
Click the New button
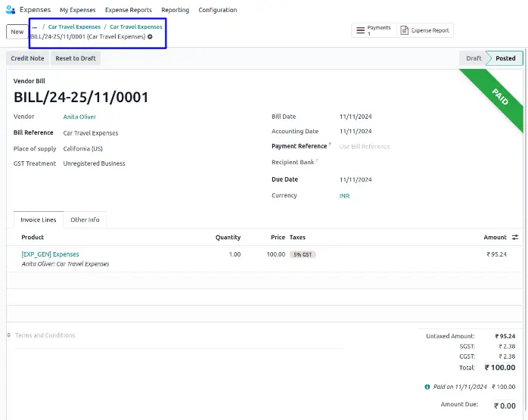pyautogui.click(x=17, y=32)
